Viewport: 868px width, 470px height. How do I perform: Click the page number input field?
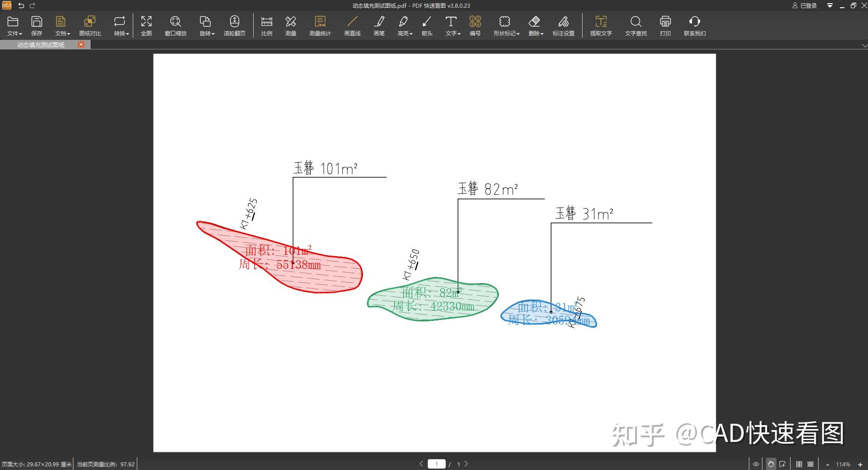[x=436, y=464]
